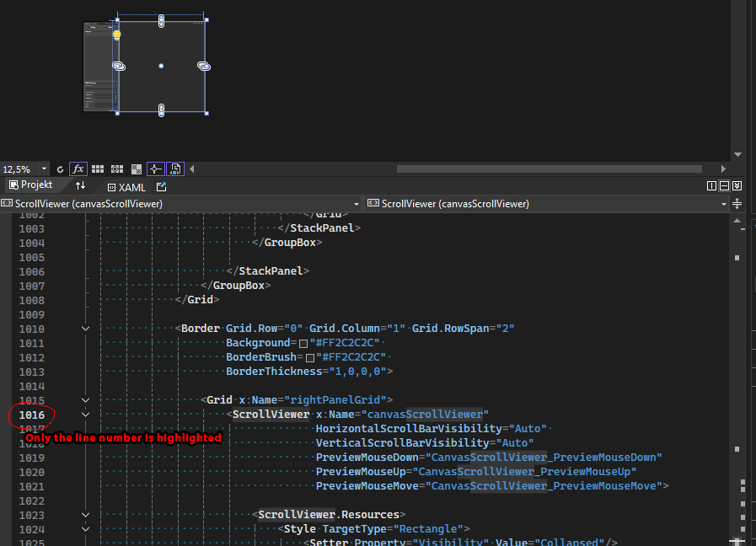
Task: Toggle the disable project code button
Action: tap(175, 169)
